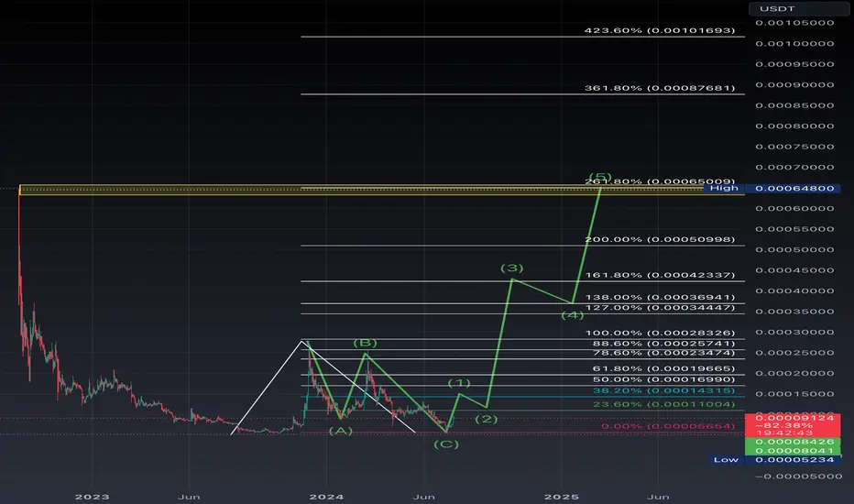Click 0.00035000 on the price axis

(794, 312)
